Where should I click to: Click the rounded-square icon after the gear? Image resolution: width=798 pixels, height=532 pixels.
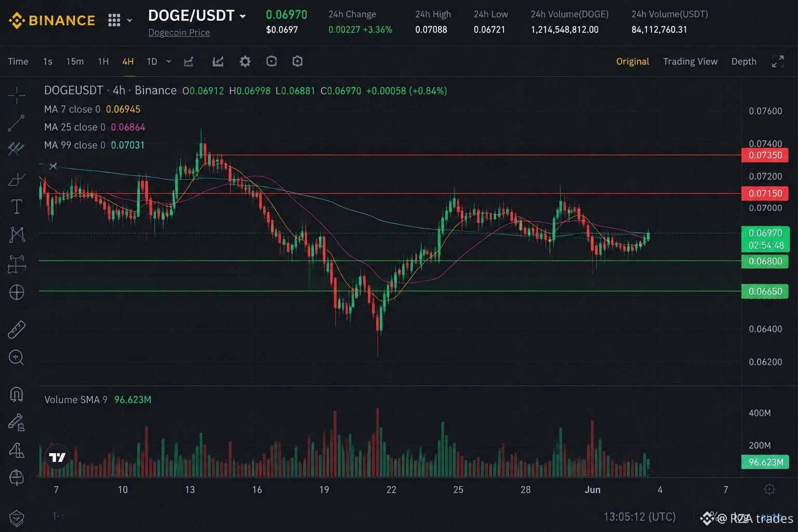point(271,61)
